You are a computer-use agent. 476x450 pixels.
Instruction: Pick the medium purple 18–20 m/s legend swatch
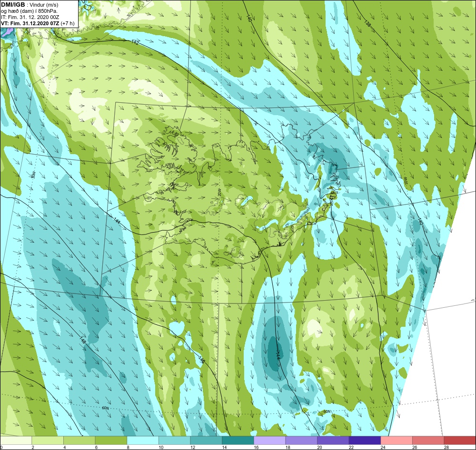301,440
